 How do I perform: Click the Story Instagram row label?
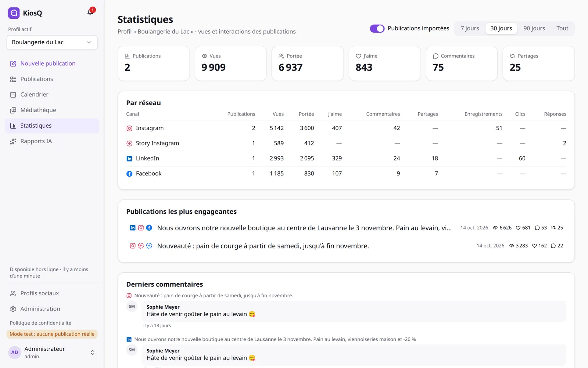click(x=157, y=144)
